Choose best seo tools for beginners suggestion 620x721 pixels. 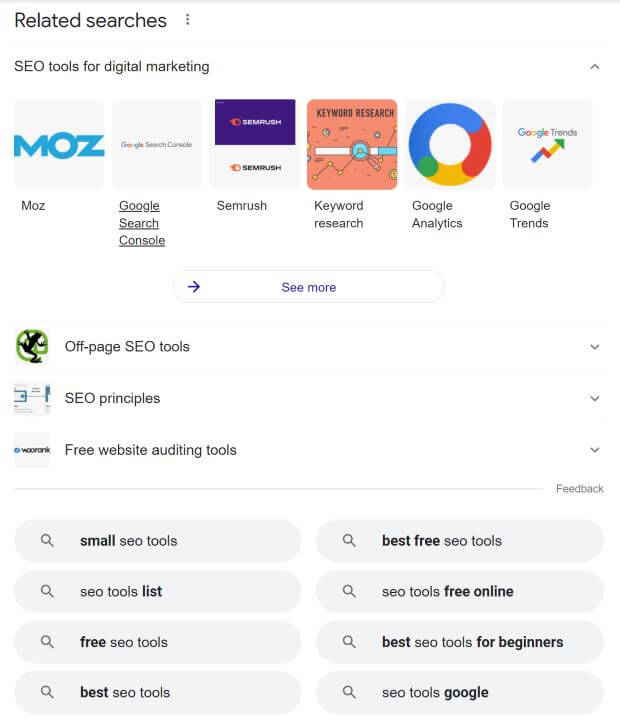click(x=460, y=642)
